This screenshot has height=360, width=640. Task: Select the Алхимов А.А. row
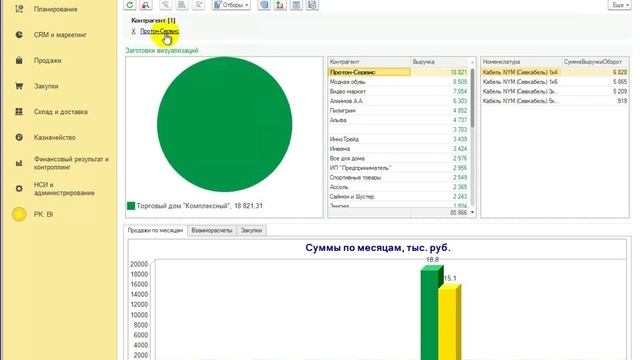coord(398,101)
